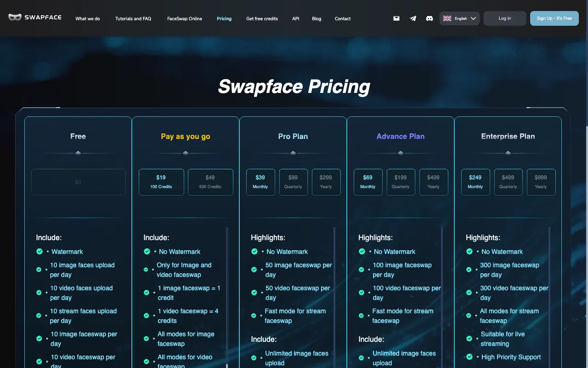
Task: Open the email envelope icon
Action: coord(396,18)
